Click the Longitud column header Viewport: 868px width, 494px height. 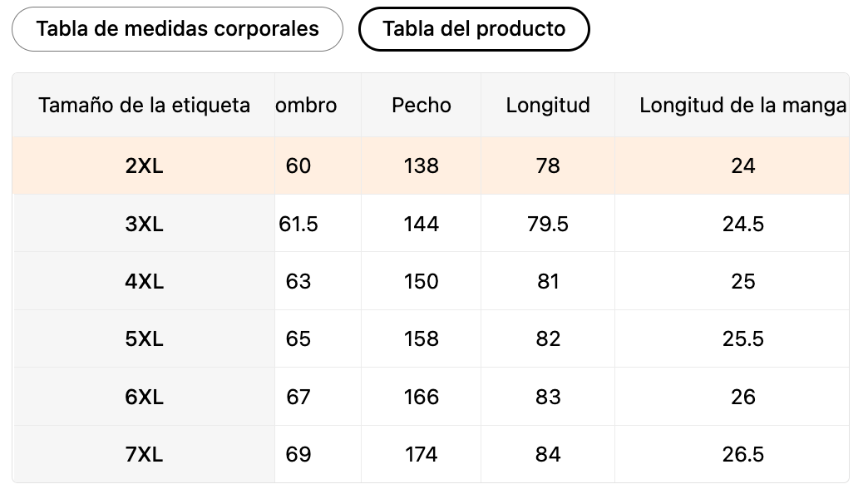coord(548,106)
